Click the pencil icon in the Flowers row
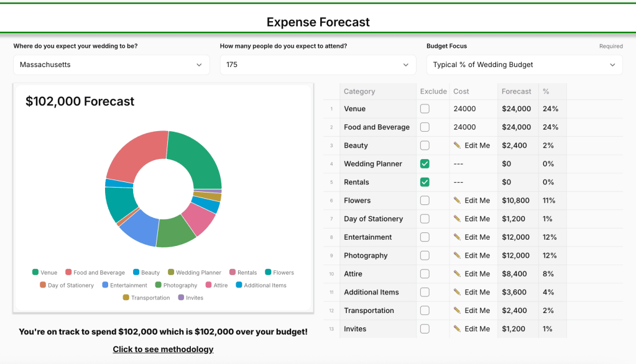The height and width of the screenshot is (364, 636). [457, 201]
